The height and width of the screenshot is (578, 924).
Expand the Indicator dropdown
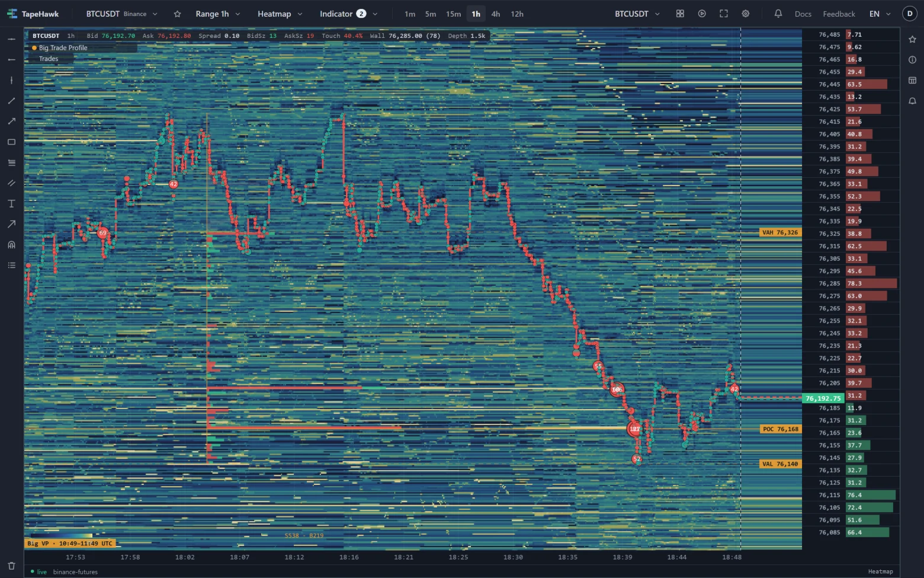348,14
